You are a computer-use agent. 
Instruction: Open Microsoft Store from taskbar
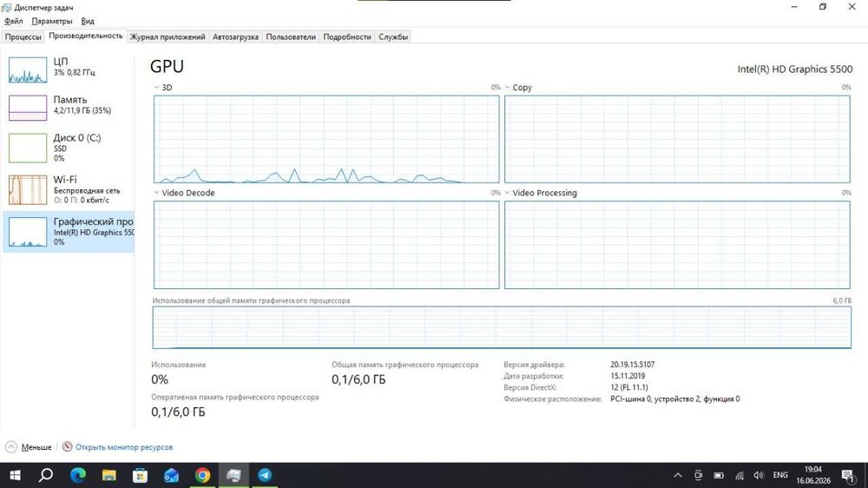(140, 475)
